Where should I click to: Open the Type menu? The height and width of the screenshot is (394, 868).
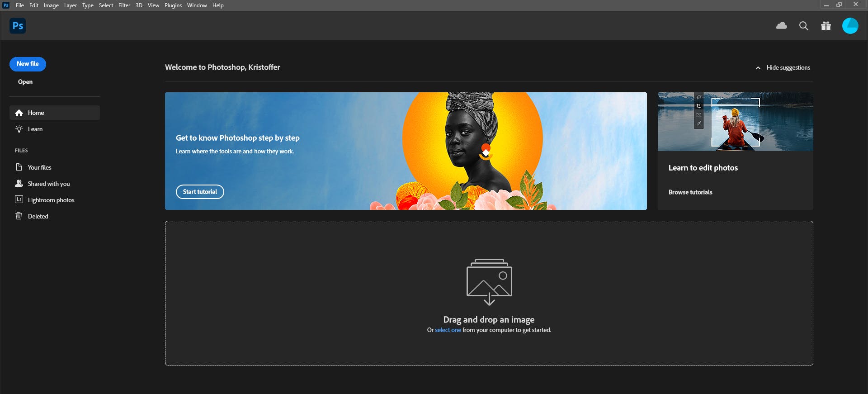point(88,5)
